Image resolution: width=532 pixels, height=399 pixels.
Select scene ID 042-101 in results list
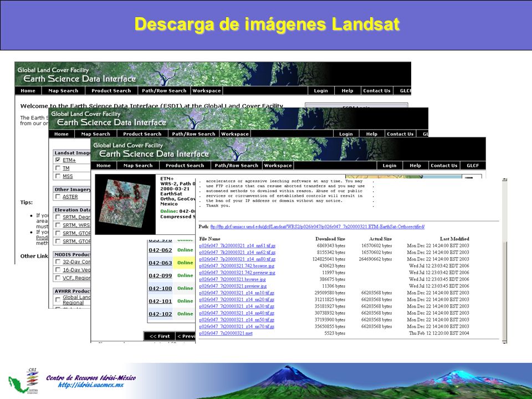[x=160, y=301]
